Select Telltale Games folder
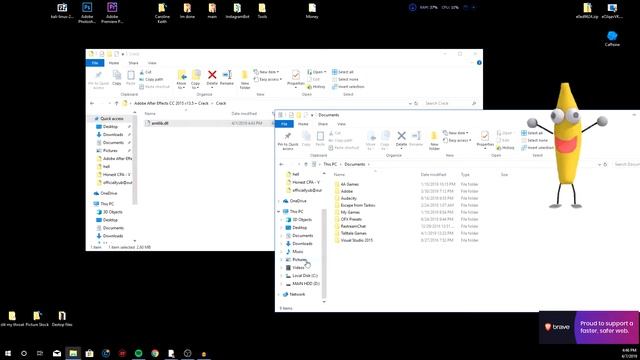This screenshot has height=360, width=640. pyautogui.click(x=353, y=233)
